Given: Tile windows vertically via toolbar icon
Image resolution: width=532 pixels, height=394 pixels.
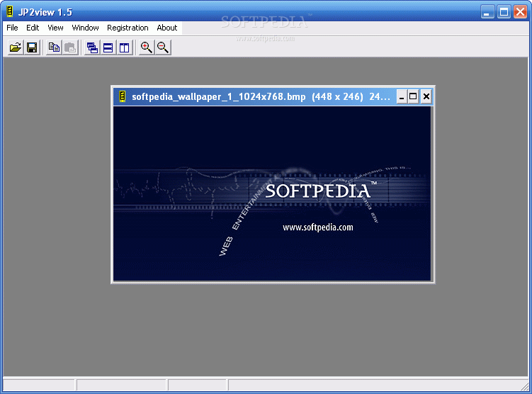Looking at the screenshot, I should point(125,47).
